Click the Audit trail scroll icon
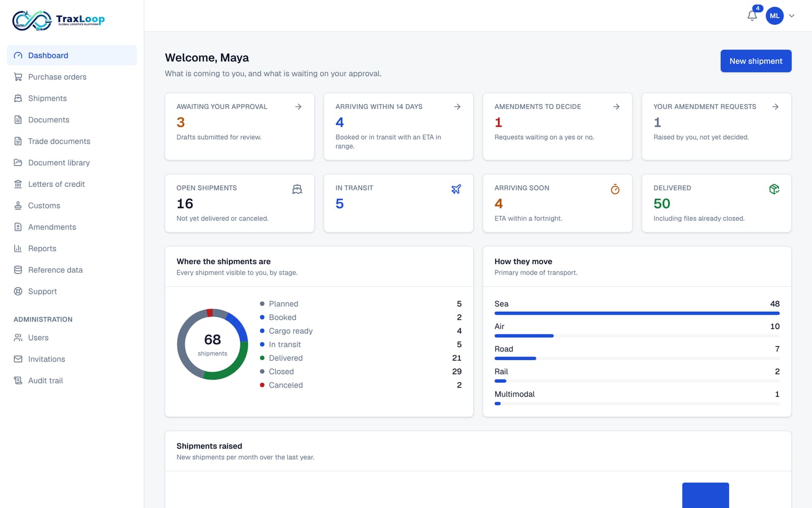This screenshot has width=812, height=508. point(18,380)
